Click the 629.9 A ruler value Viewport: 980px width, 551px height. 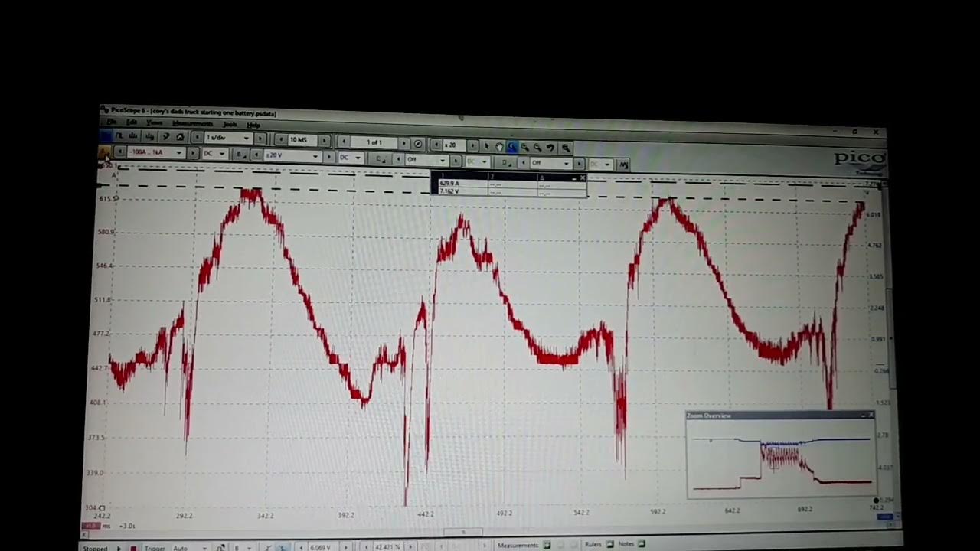click(449, 184)
